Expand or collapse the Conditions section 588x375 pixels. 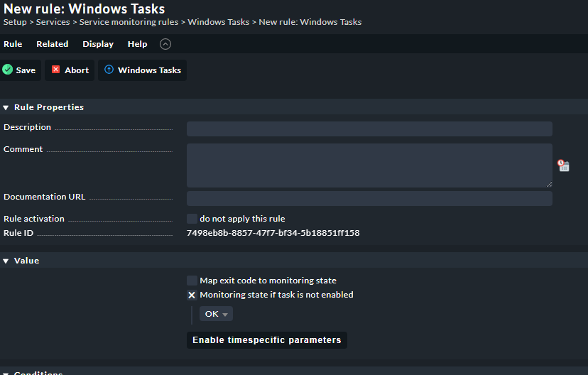coord(6,373)
